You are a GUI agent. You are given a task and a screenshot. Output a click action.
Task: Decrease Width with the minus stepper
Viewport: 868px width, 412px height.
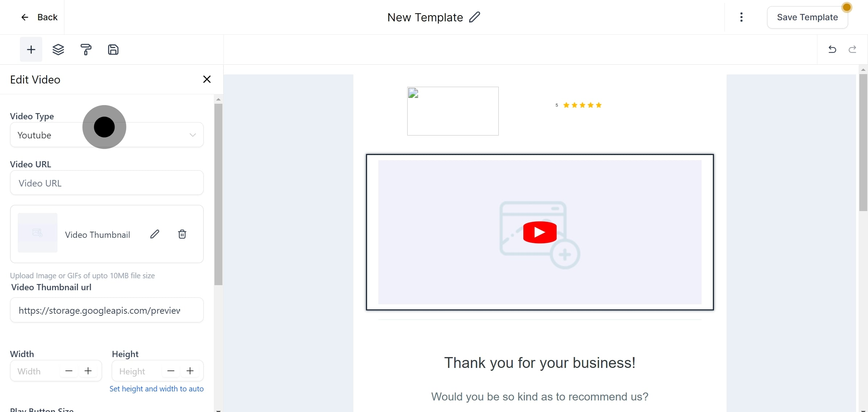(69, 371)
